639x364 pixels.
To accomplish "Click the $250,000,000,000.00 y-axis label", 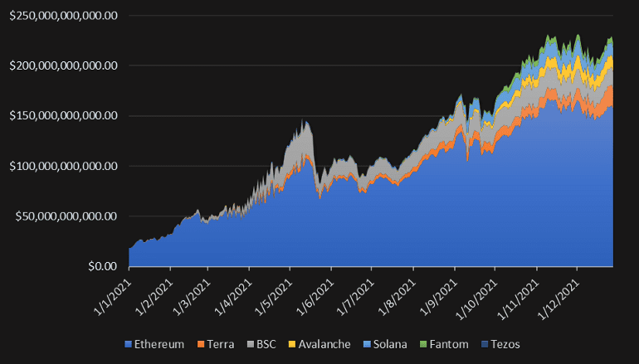I will click(64, 15).
